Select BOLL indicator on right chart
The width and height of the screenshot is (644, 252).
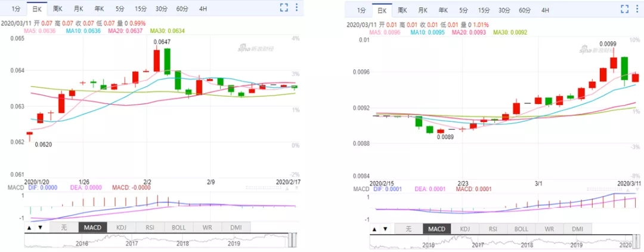[x=521, y=229]
